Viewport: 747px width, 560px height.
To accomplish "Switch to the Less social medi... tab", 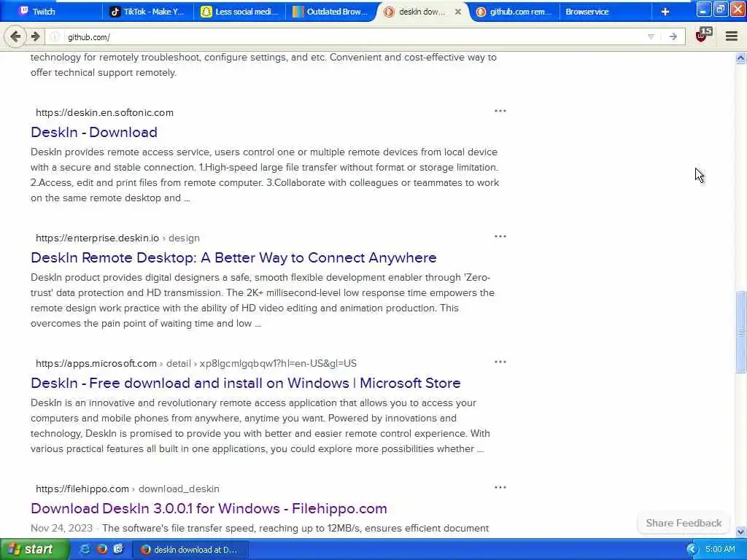I will (239, 12).
